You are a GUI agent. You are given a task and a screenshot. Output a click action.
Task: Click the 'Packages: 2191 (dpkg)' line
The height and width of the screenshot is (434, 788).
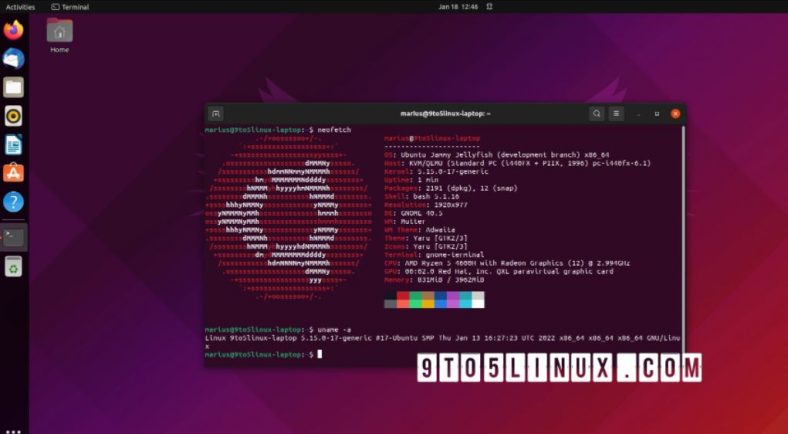pos(451,188)
